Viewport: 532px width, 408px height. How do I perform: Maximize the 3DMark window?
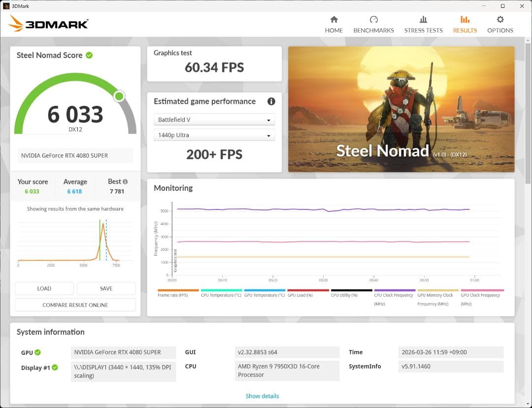(503, 6)
